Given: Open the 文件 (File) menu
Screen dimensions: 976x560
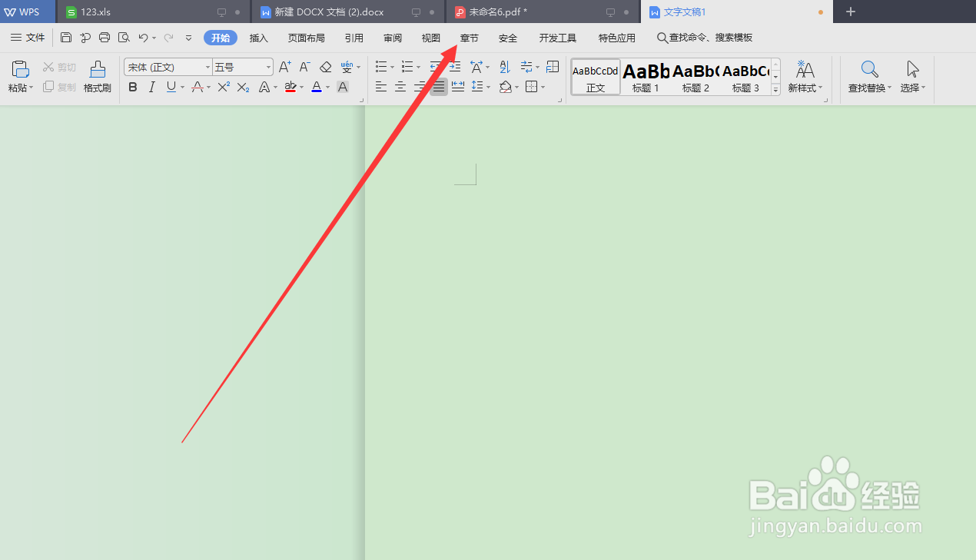Looking at the screenshot, I should pyautogui.click(x=28, y=38).
